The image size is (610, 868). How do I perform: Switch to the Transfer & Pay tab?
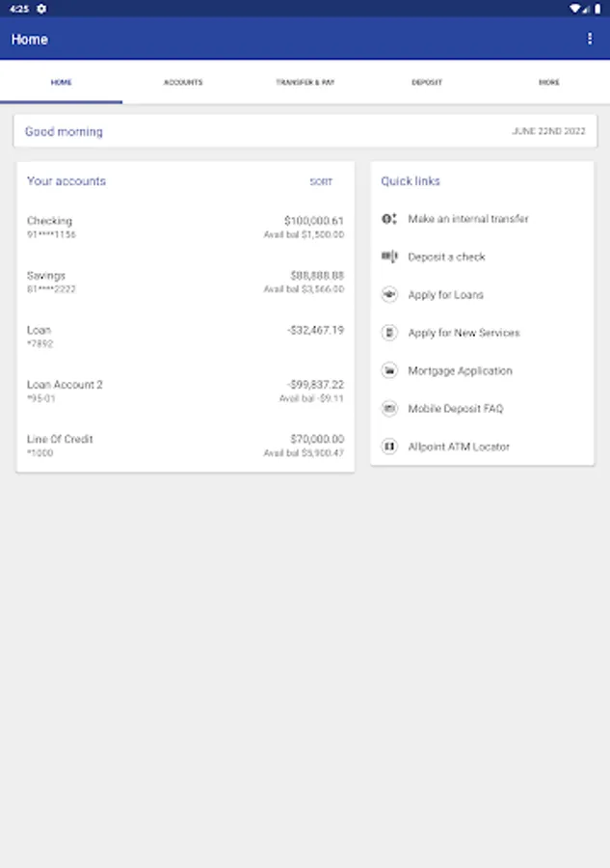tap(305, 83)
